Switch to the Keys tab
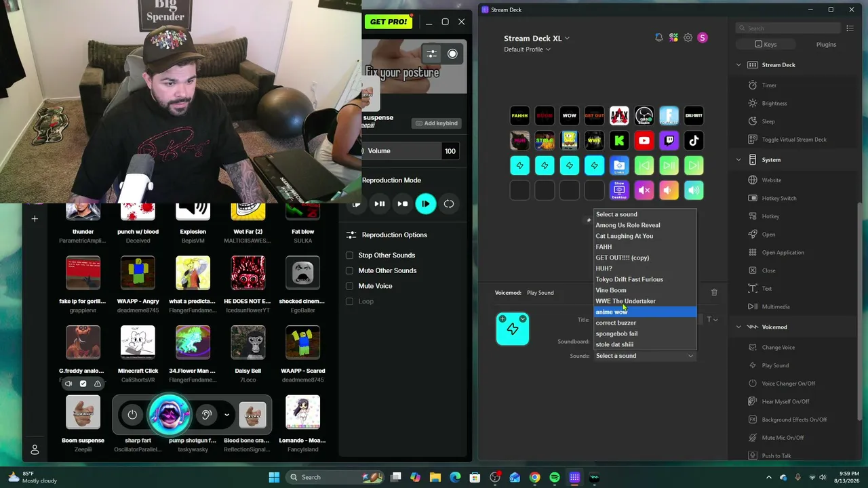The width and height of the screenshot is (868, 488). tap(766, 45)
